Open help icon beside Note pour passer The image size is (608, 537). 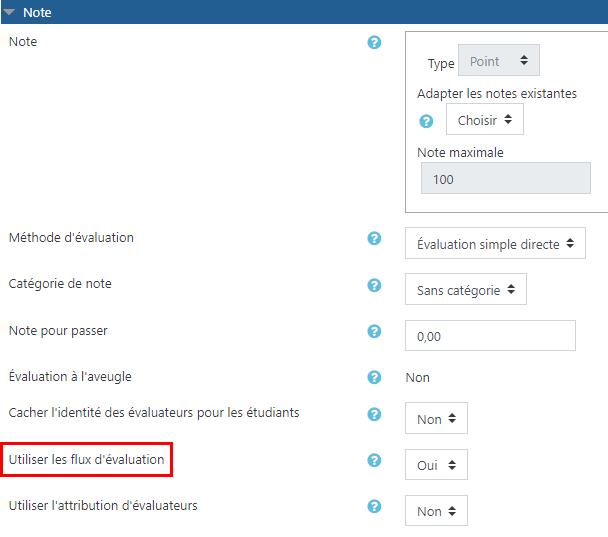(375, 332)
